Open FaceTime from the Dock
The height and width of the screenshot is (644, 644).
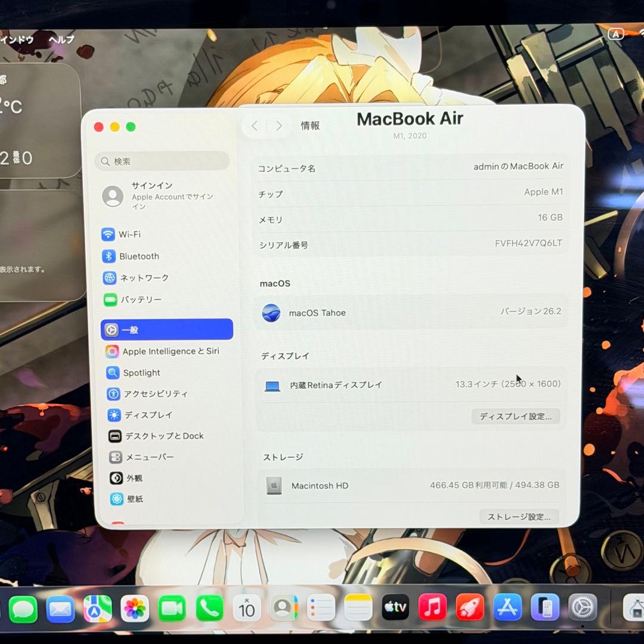click(x=172, y=608)
